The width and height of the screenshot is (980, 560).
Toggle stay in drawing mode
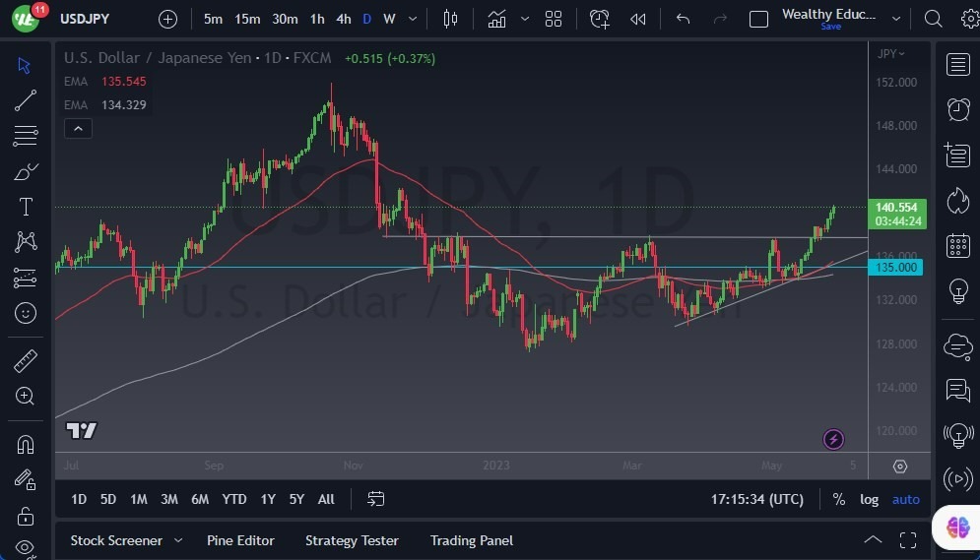click(x=26, y=479)
